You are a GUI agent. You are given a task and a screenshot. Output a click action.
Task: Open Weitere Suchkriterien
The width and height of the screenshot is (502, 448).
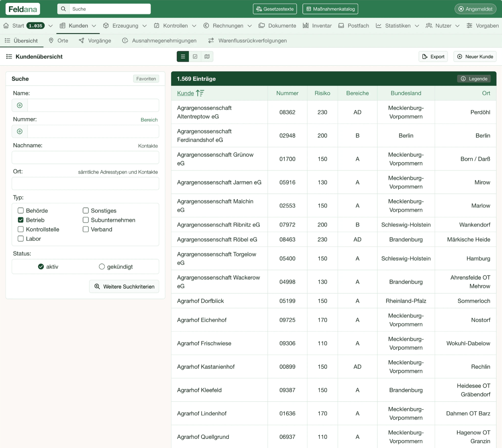point(124,287)
